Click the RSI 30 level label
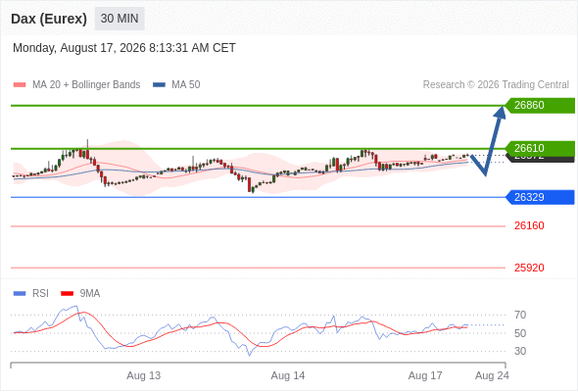 (x=520, y=351)
